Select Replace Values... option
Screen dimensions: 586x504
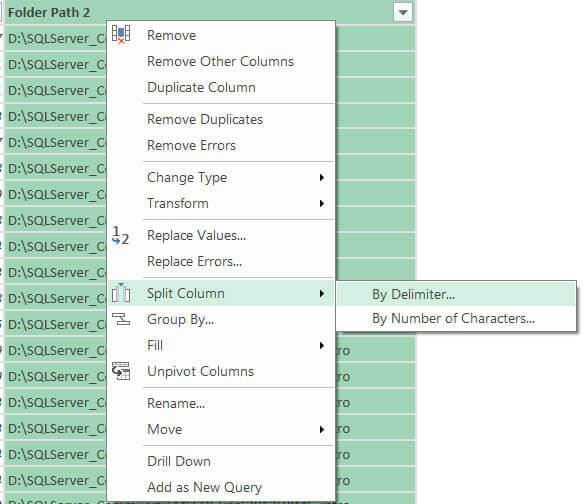point(221,235)
